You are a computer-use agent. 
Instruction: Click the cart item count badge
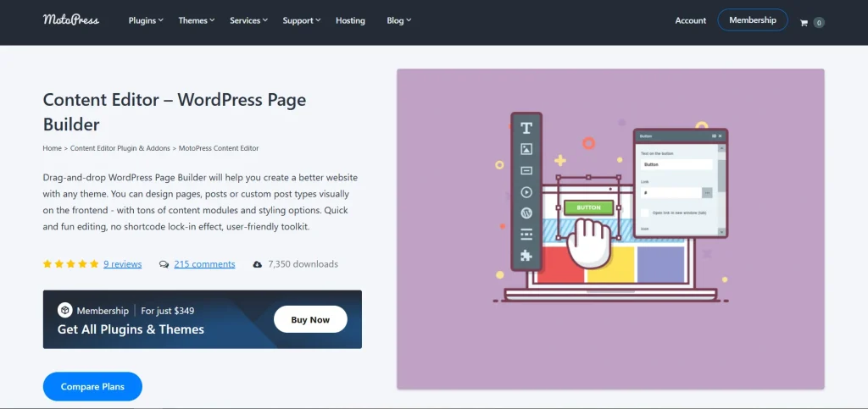819,23
